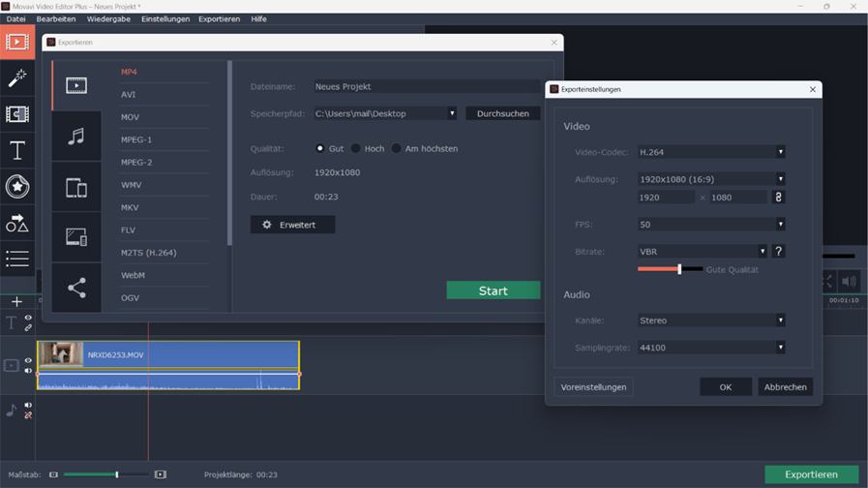The width and height of the screenshot is (868, 488).
Task: Select TV export category icon
Action: click(x=76, y=237)
